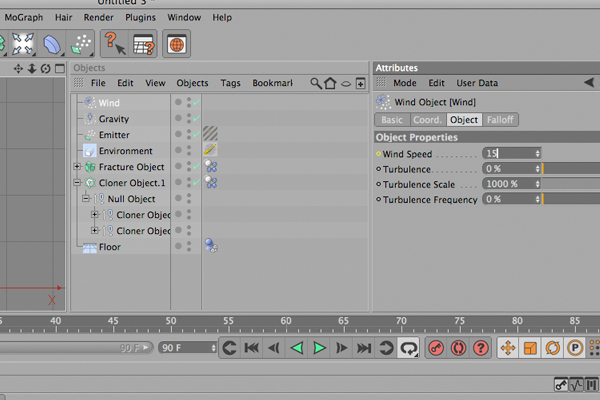Open the Hair menu
This screenshot has height=400, width=600.
click(x=64, y=18)
